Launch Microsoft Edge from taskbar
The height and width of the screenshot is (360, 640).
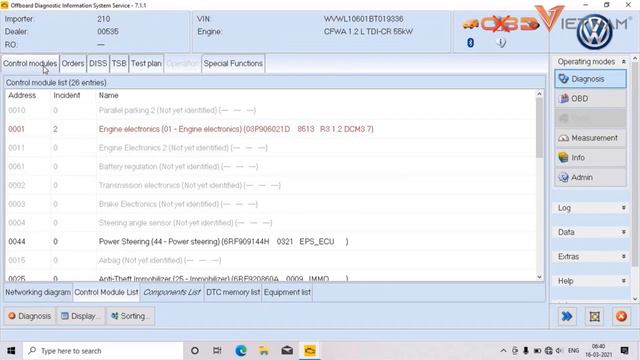[x=240, y=351]
